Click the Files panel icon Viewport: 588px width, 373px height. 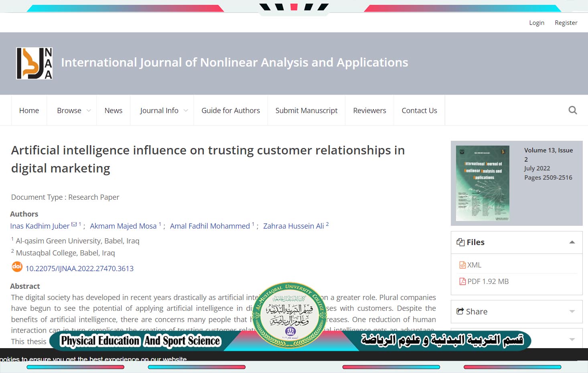click(x=460, y=242)
